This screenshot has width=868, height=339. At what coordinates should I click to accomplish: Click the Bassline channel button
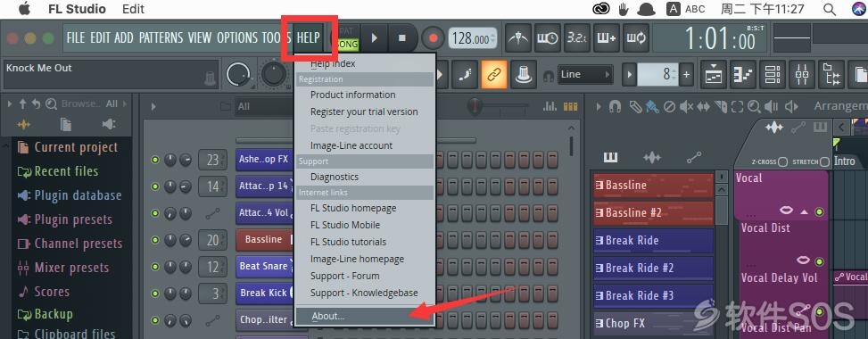263,239
